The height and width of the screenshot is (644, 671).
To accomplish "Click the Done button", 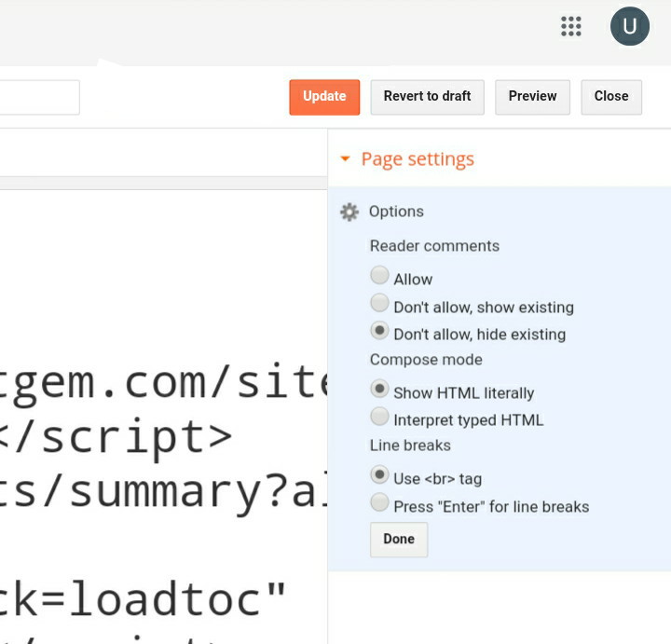I will tap(399, 540).
